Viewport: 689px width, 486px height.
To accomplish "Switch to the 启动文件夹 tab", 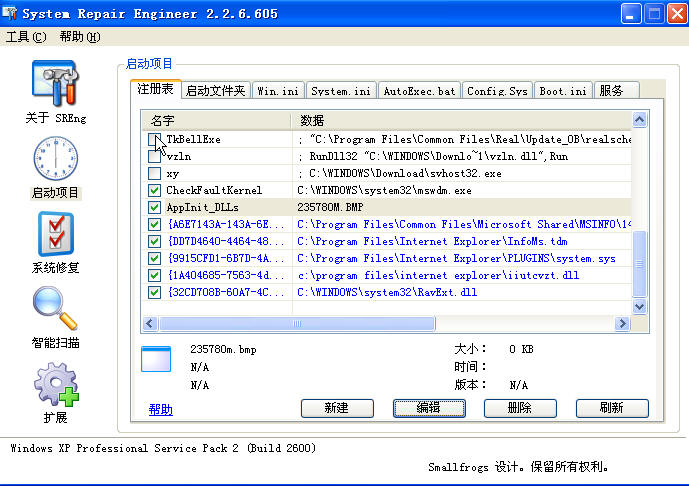I will (x=216, y=91).
